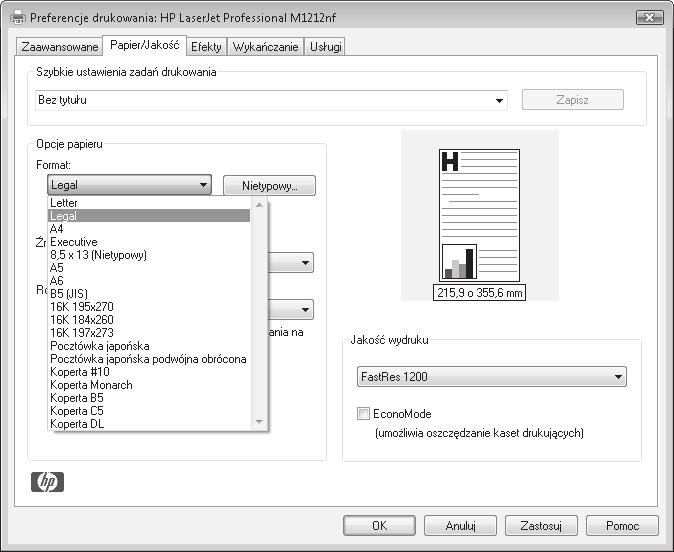Select Koperta B5 format
Image resolution: width=674 pixels, height=552 pixels.
tap(149, 398)
